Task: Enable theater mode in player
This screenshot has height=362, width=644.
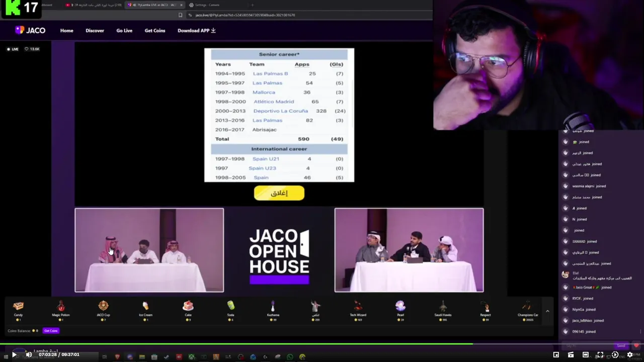Action: (585, 354)
